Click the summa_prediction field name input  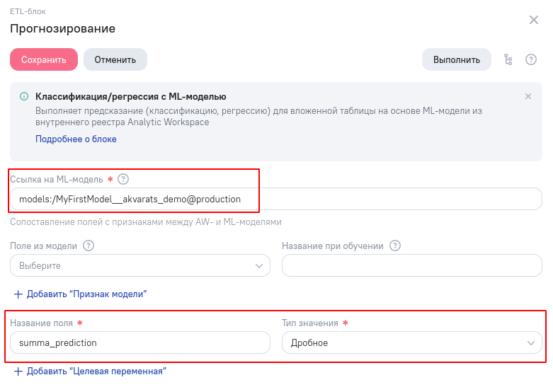click(140, 342)
